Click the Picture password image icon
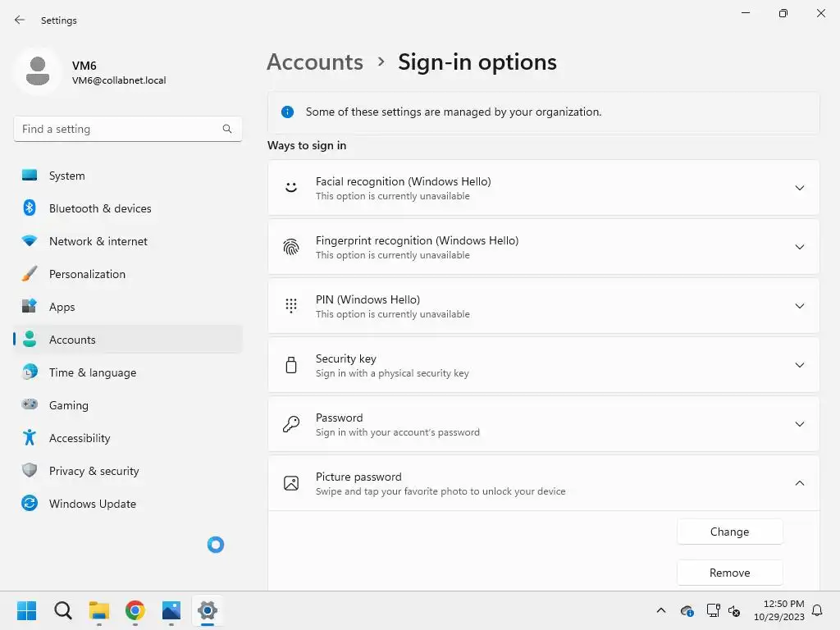Image resolution: width=840 pixels, height=630 pixels. [x=291, y=482]
